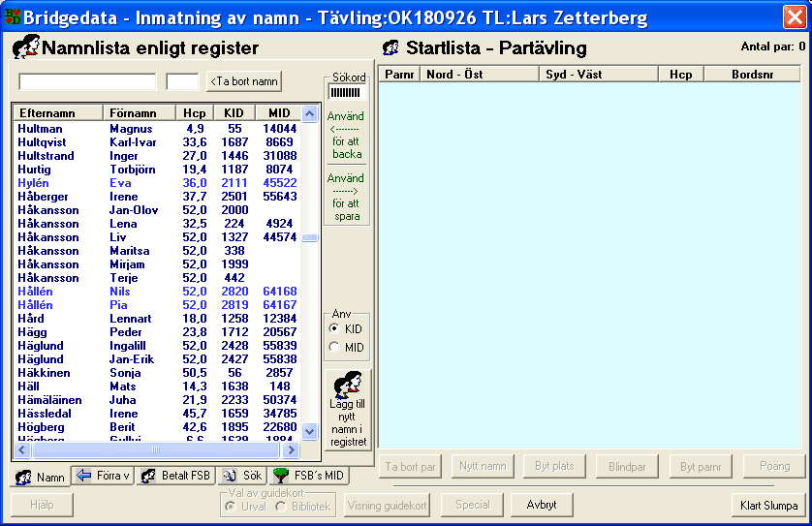Click the Avbryt button

coord(541,505)
